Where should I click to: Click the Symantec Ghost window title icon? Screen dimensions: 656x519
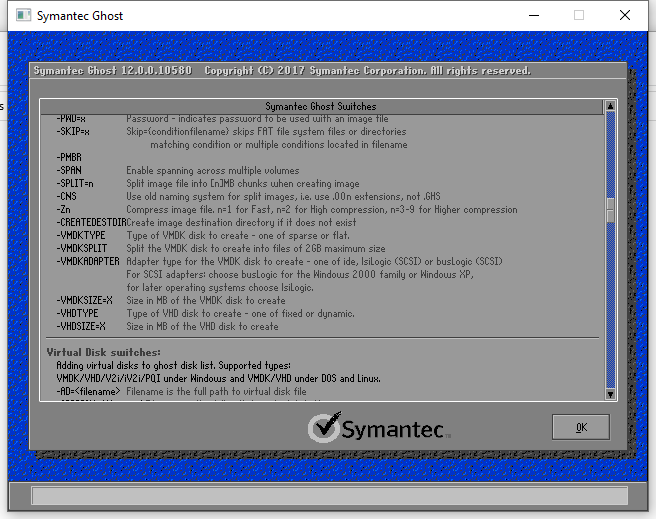pyautogui.click(x=23, y=15)
